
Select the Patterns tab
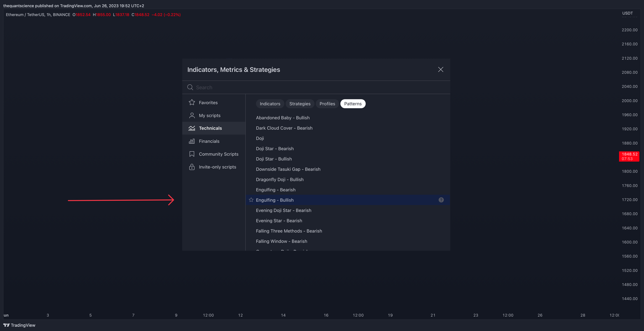point(353,104)
